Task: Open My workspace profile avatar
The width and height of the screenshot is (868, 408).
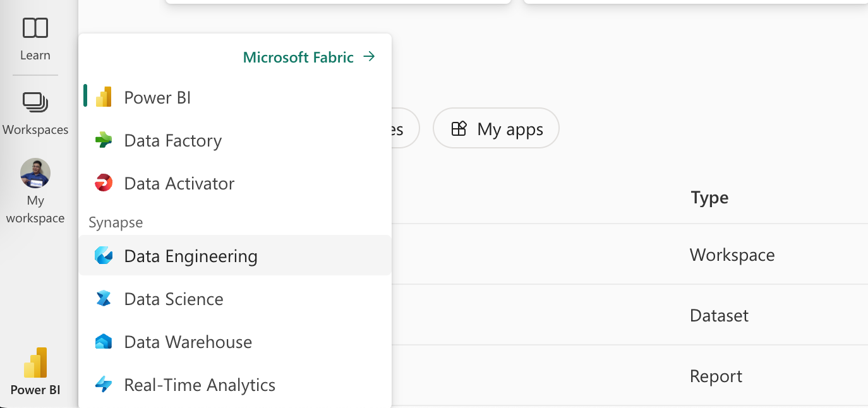Action: pyautogui.click(x=35, y=173)
